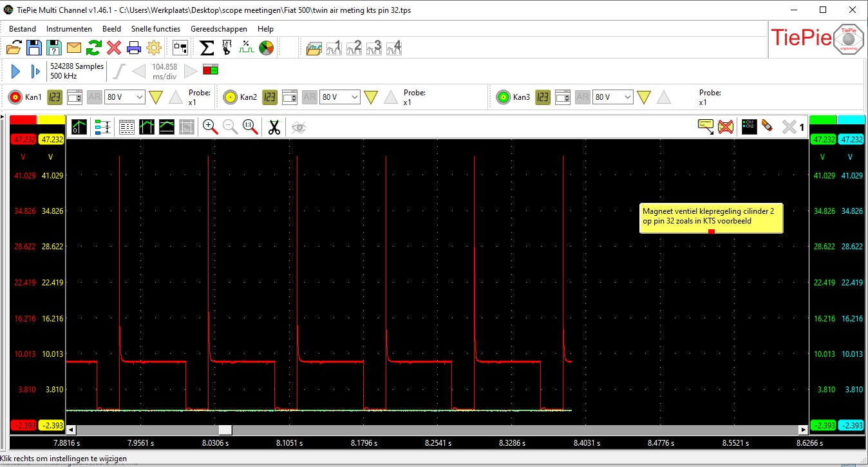
Task: Click the yellow comment note about Magneet ventiel
Action: [x=711, y=216]
